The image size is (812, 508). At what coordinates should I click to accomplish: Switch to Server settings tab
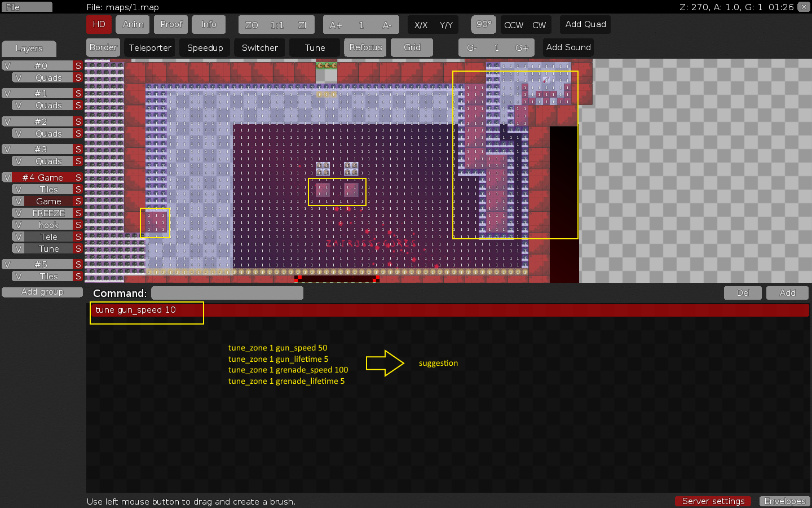coord(713,501)
